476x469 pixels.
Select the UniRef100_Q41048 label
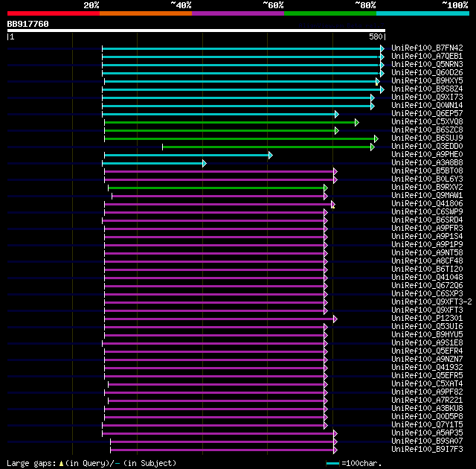[x=427, y=277]
